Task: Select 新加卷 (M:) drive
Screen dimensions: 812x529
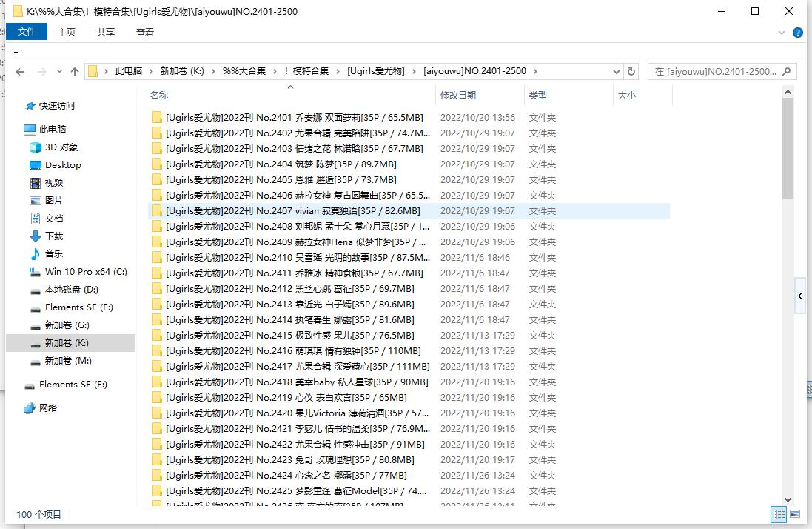Action: [x=68, y=361]
